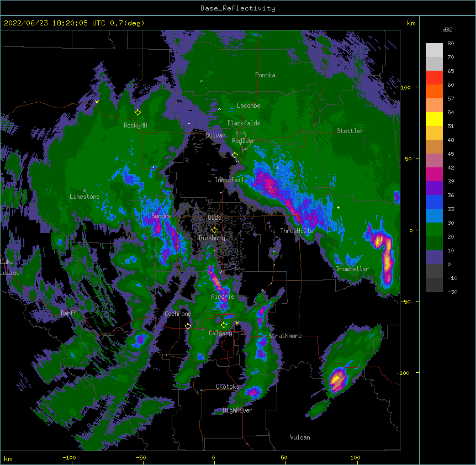Viewport: 476px width, 465px height.
Task: Click the Base_Reflectivity title
Action: (238, 8)
